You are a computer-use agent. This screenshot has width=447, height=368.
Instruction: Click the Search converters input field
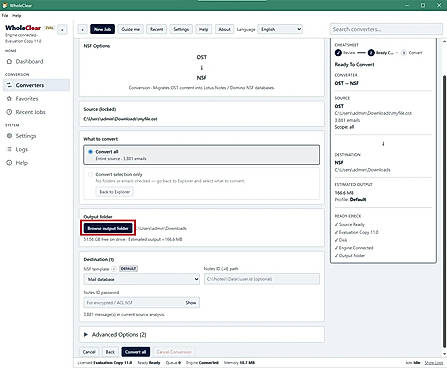coord(386,29)
